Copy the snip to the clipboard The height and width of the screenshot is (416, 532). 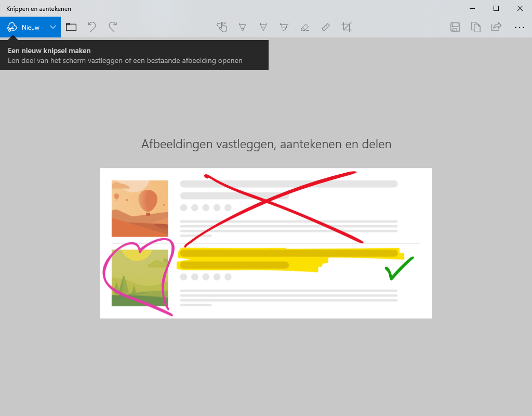click(x=476, y=27)
